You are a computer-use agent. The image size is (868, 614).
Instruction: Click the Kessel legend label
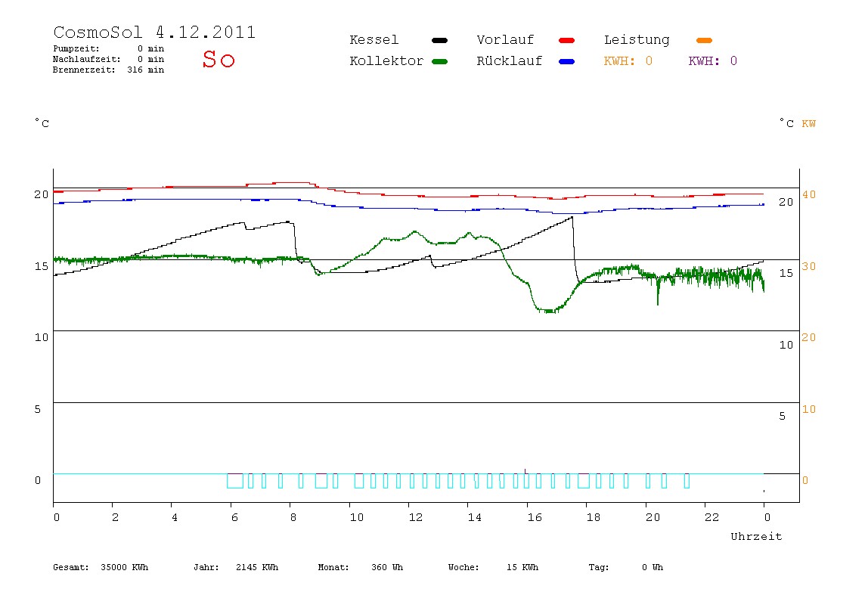[374, 40]
